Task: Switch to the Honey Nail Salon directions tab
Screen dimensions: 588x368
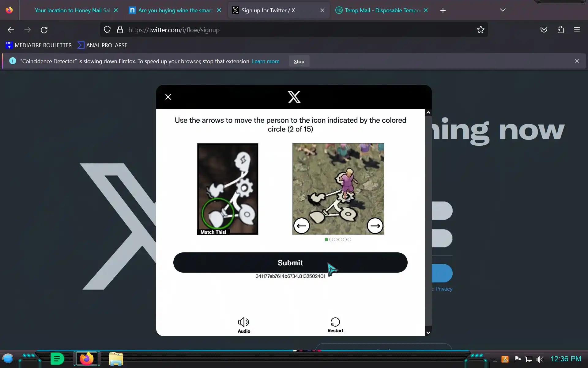Action: [x=72, y=10]
